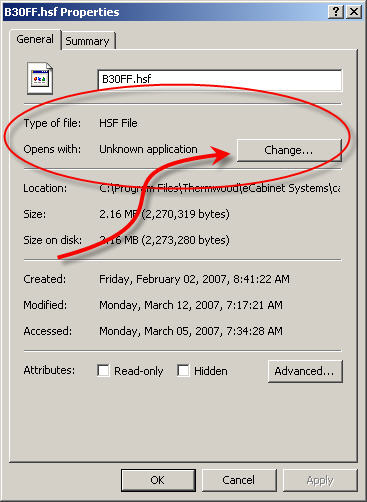
Task: Click the 'HSF File' type value
Action: pos(118,123)
